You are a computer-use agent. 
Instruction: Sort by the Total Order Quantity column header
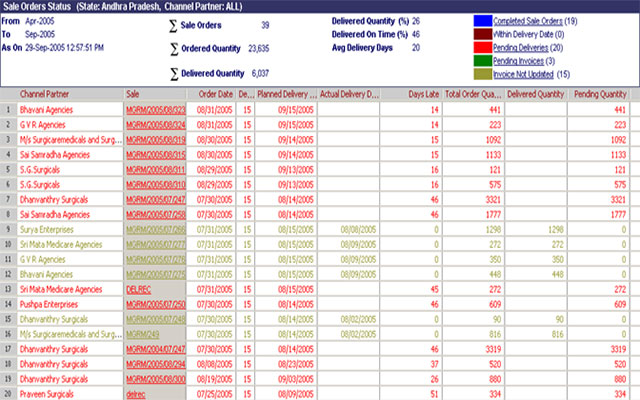[473, 94]
